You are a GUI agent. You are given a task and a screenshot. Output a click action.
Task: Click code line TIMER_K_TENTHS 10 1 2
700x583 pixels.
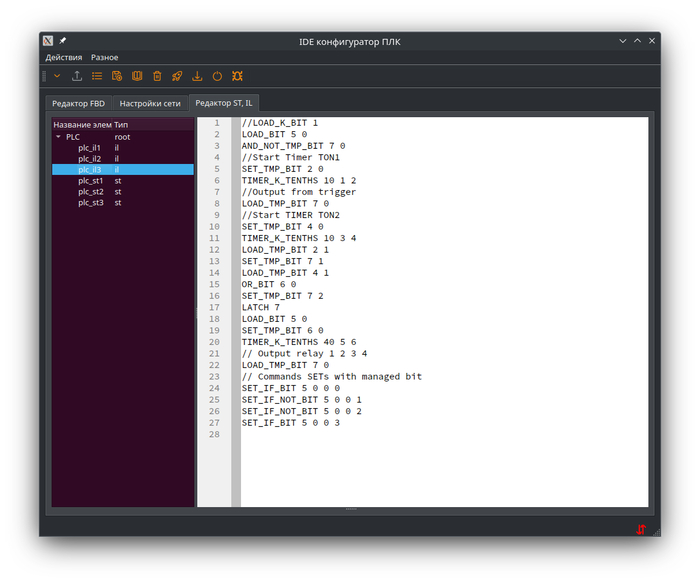click(x=299, y=180)
